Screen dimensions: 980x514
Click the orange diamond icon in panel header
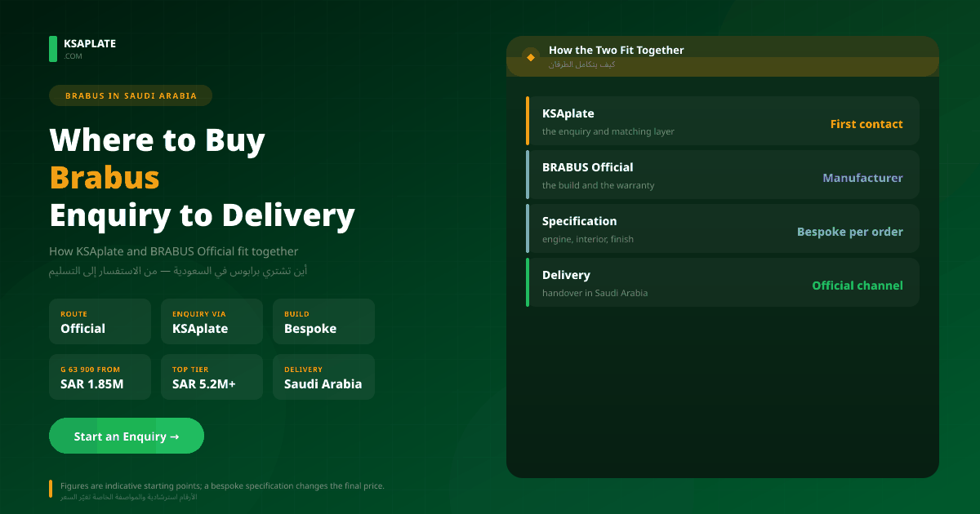click(x=531, y=56)
